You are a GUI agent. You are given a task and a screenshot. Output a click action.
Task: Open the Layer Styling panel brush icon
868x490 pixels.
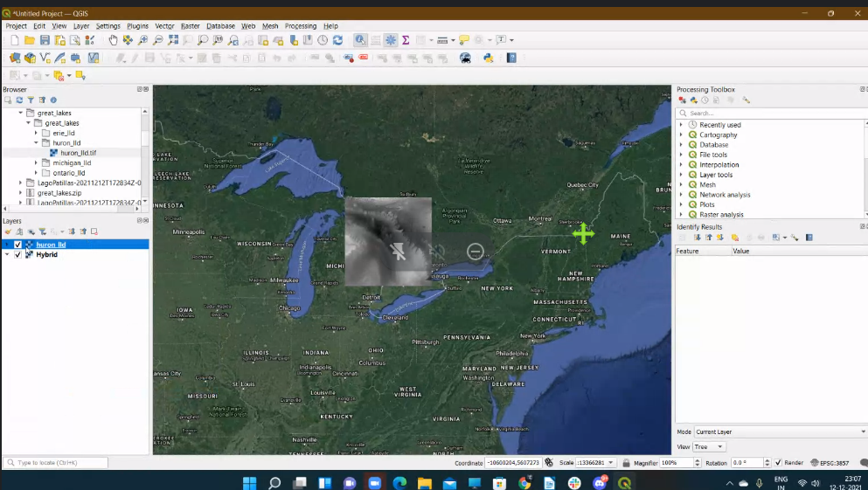click(x=8, y=231)
